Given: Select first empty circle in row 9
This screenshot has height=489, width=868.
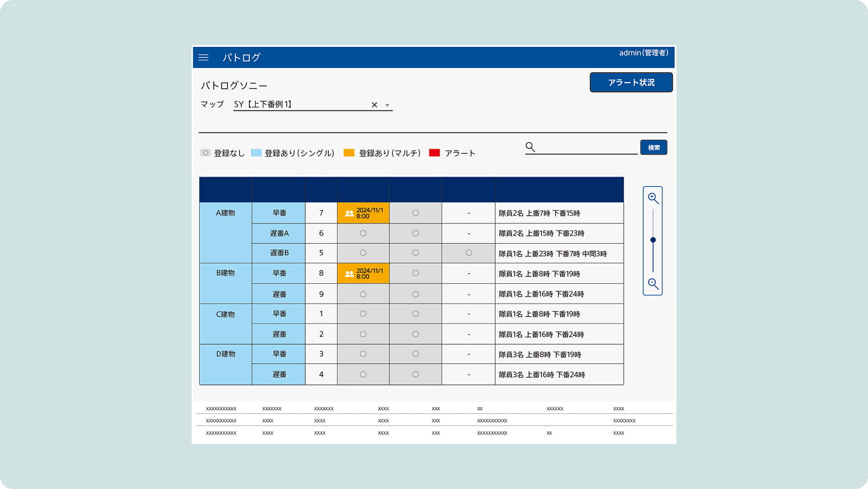Looking at the screenshot, I should tap(363, 294).
